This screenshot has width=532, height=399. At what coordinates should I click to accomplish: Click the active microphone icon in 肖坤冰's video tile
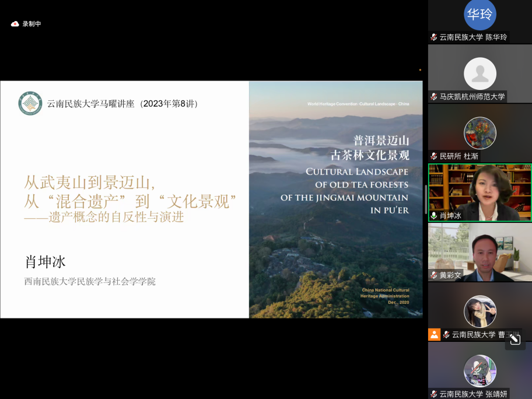[433, 215]
